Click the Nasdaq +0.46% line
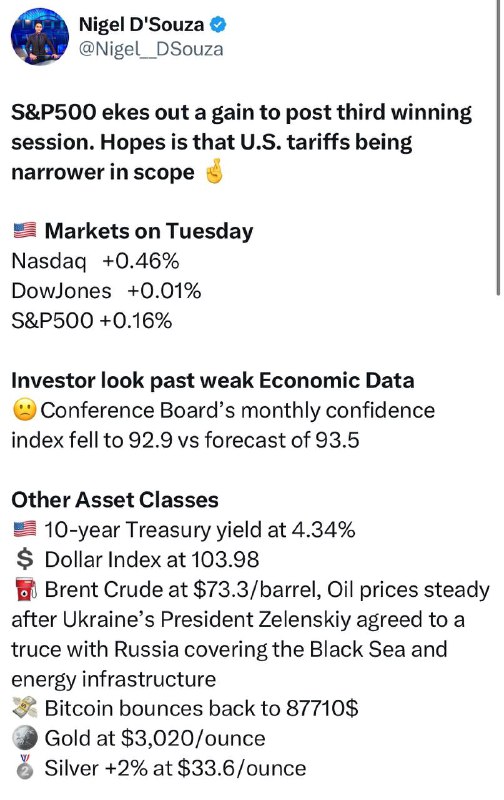 pyautogui.click(x=95, y=261)
